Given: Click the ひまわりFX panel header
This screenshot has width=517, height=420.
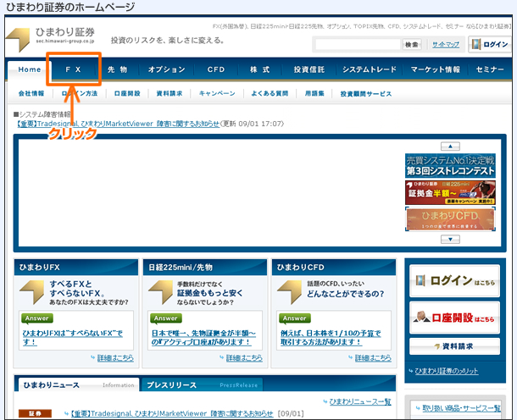Looking at the screenshot, I should (x=76, y=267).
